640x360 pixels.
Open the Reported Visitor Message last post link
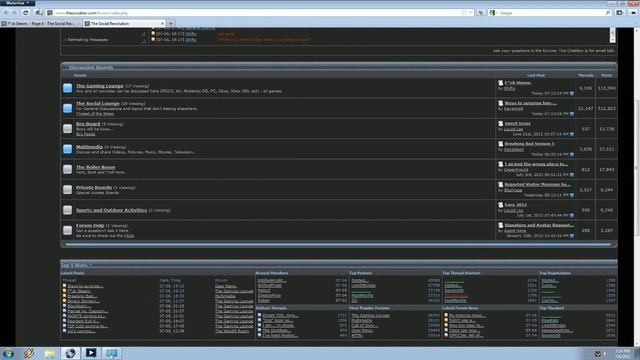coord(537,184)
